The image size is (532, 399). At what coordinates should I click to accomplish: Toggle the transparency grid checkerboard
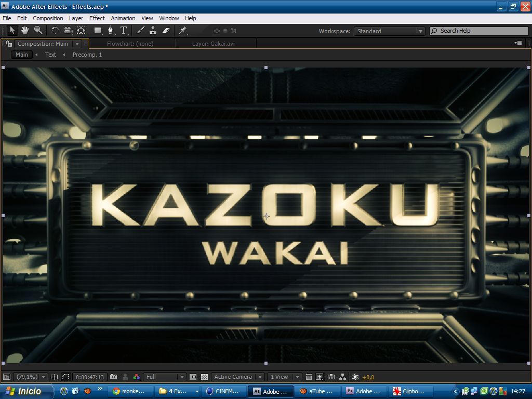pos(204,377)
